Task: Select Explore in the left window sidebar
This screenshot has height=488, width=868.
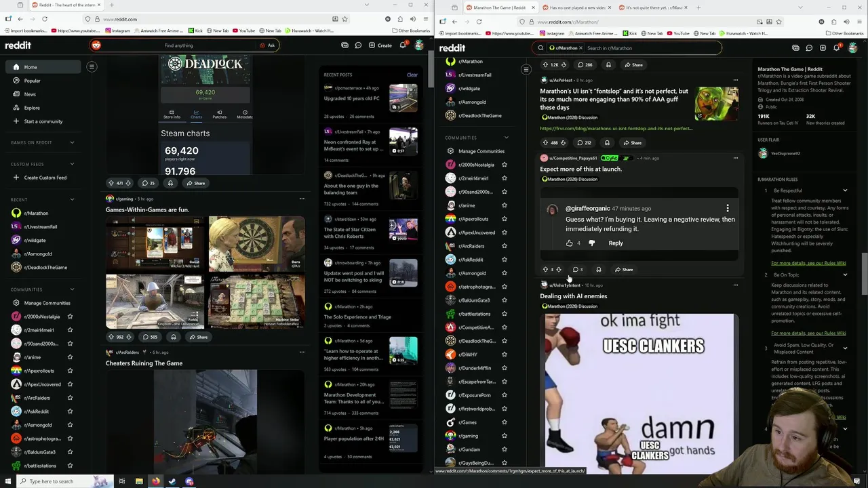Action: tap(44, 108)
